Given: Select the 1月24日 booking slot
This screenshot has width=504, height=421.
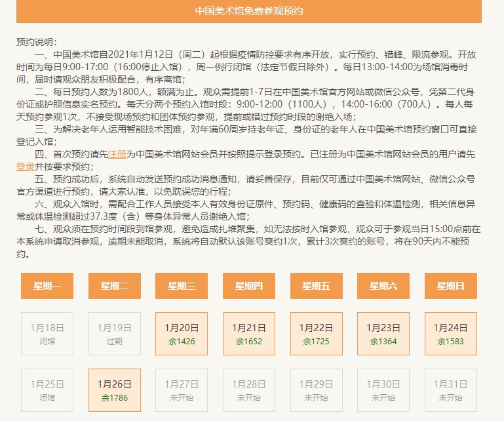Looking at the screenshot, I should pyautogui.click(x=451, y=334).
